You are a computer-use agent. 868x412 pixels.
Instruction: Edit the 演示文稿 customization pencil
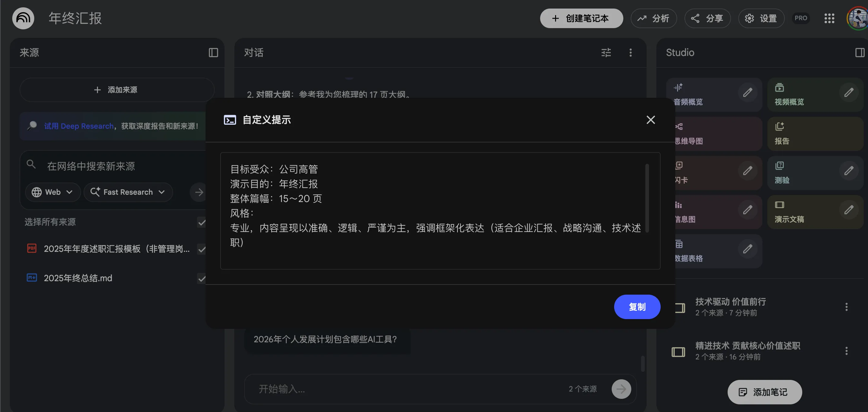(x=848, y=210)
